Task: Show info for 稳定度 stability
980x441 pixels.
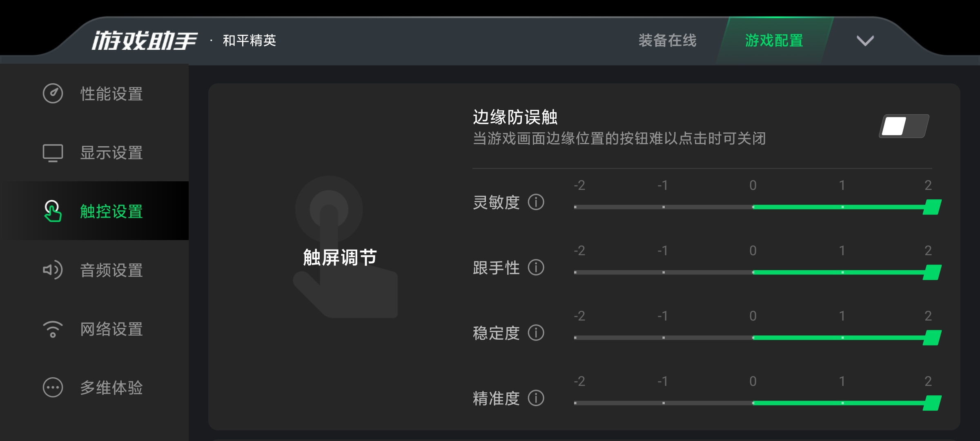Action: (536, 333)
